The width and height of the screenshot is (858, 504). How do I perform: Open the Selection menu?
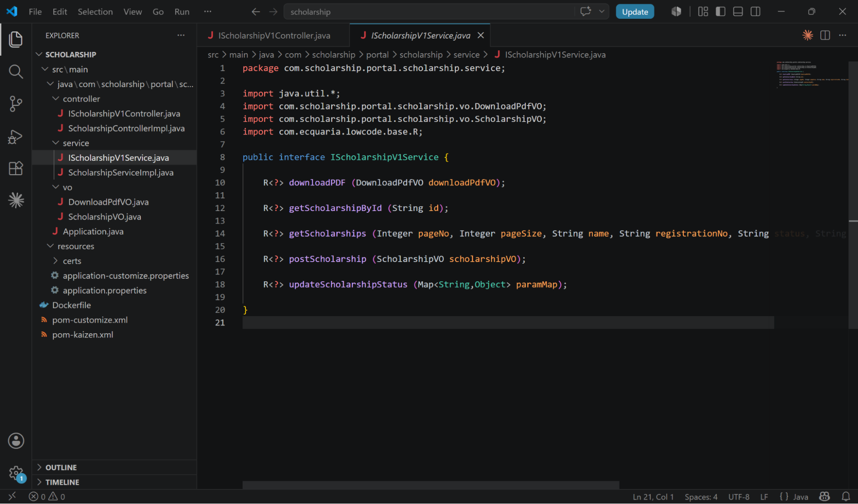95,12
